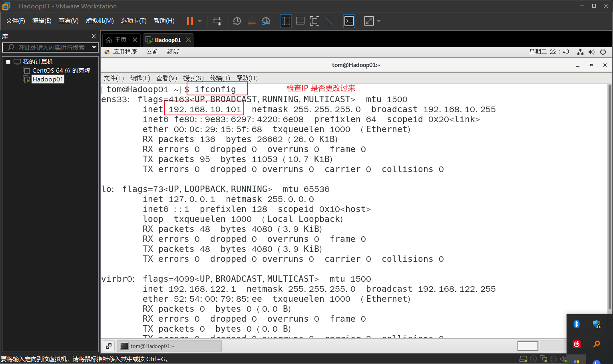Open terminal 查看(V) menu

(x=167, y=78)
